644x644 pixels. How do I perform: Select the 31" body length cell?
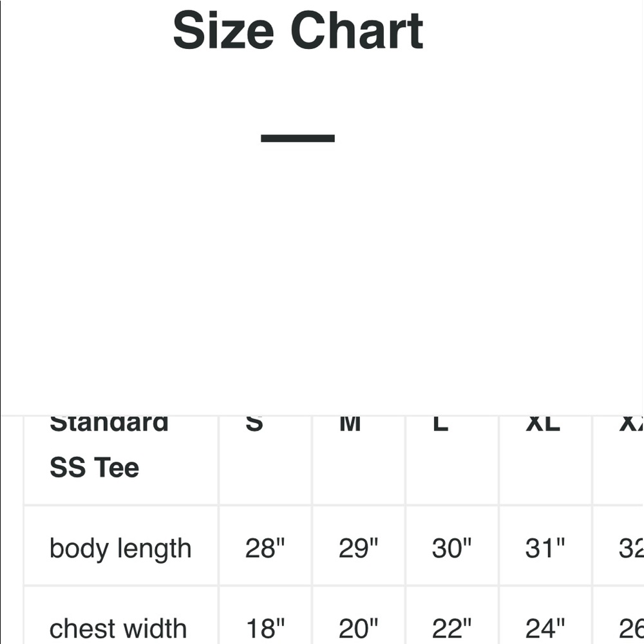(x=545, y=546)
